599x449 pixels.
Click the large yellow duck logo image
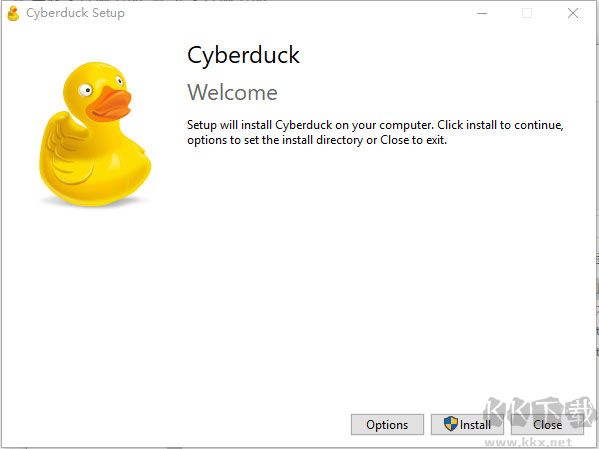(95, 134)
